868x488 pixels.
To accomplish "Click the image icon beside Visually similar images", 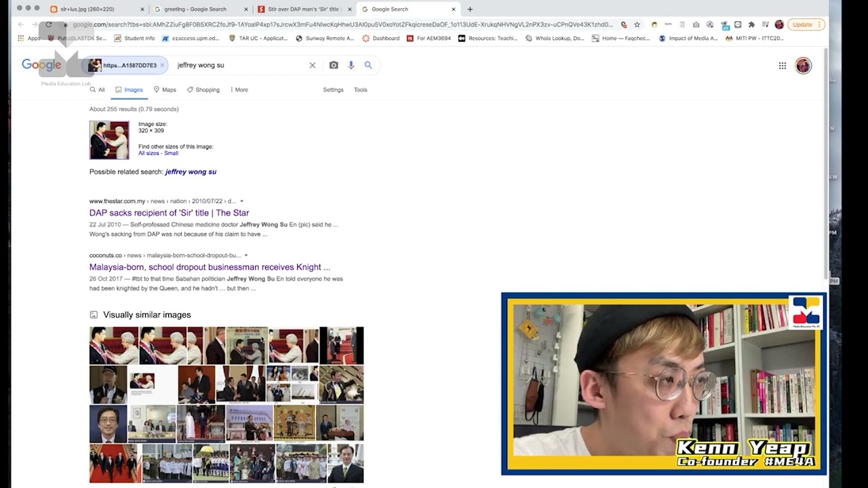I will pyautogui.click(x=94, y=314).
